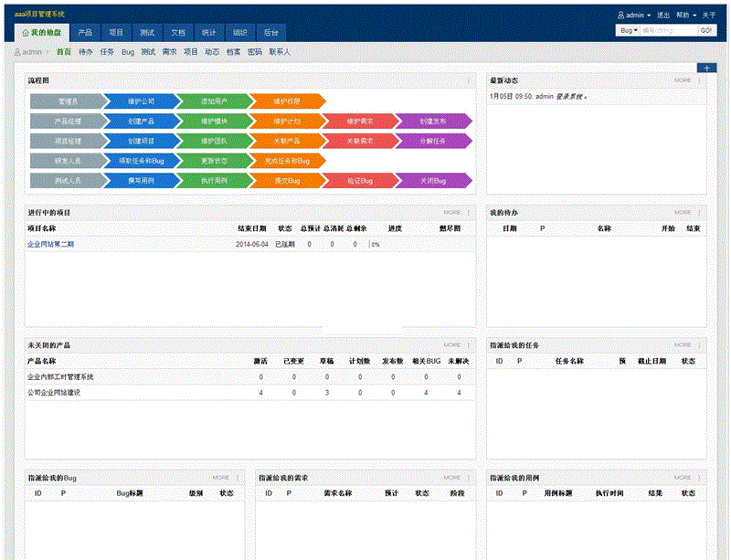Click MORE on the 最新动态 panel

tap(683, 80)
